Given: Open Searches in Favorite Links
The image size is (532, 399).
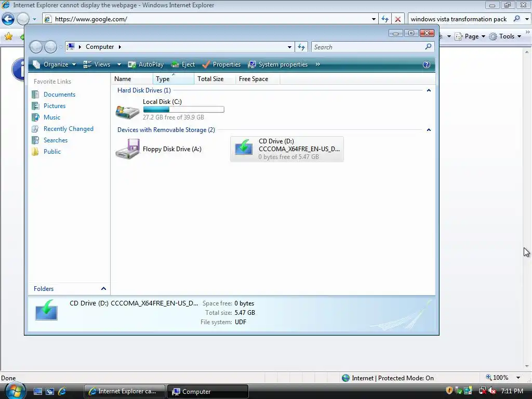Looking at the screenshot, I should (55, 140).
